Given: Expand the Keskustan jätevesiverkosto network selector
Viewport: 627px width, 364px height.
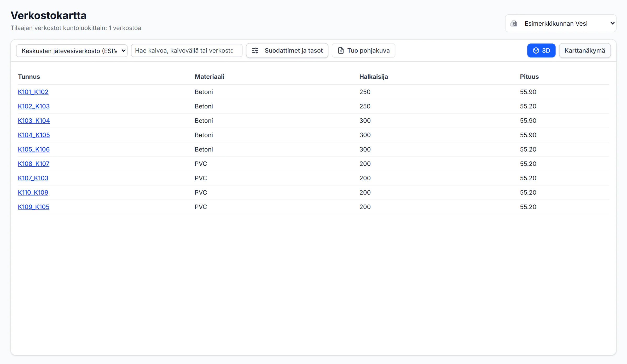Looking at the screenshot, I should (x=72, y=51).
